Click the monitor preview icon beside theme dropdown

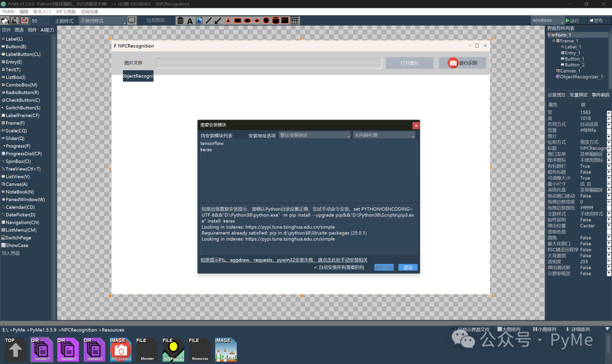[x=132, y=20]
